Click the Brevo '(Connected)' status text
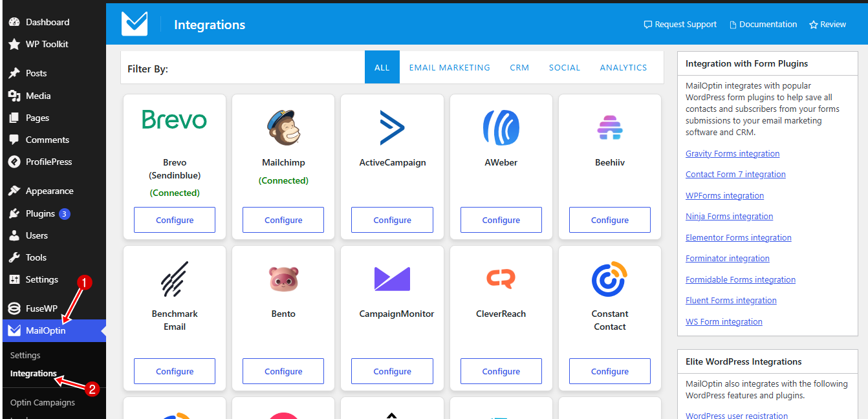This screenshot has height=419, width=868. (175, 193)
